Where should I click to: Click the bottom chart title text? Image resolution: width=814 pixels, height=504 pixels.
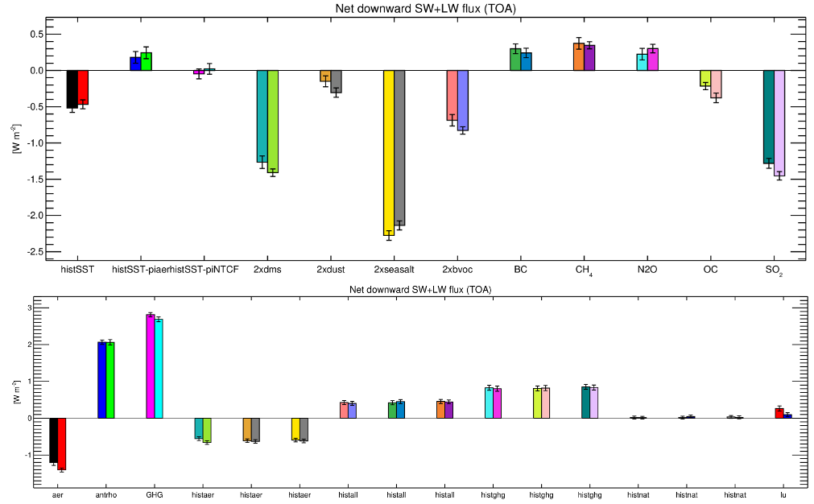click(x=414, y=289)
